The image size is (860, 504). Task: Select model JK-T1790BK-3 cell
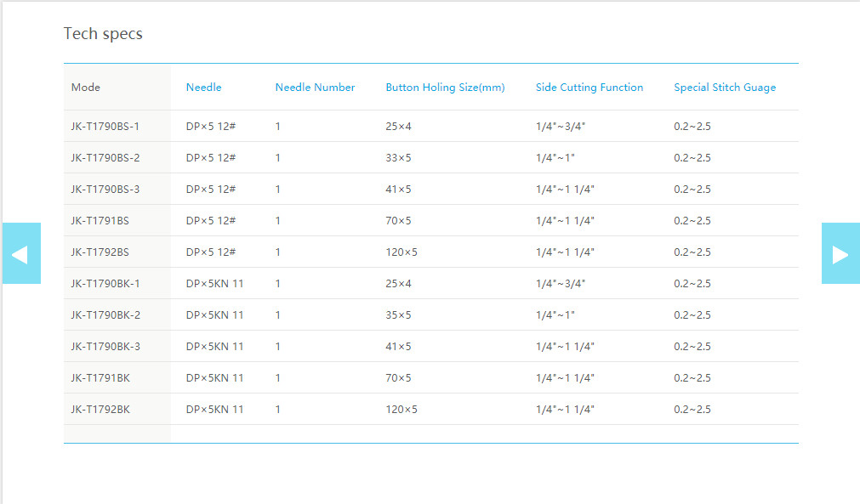click(105, 347)
